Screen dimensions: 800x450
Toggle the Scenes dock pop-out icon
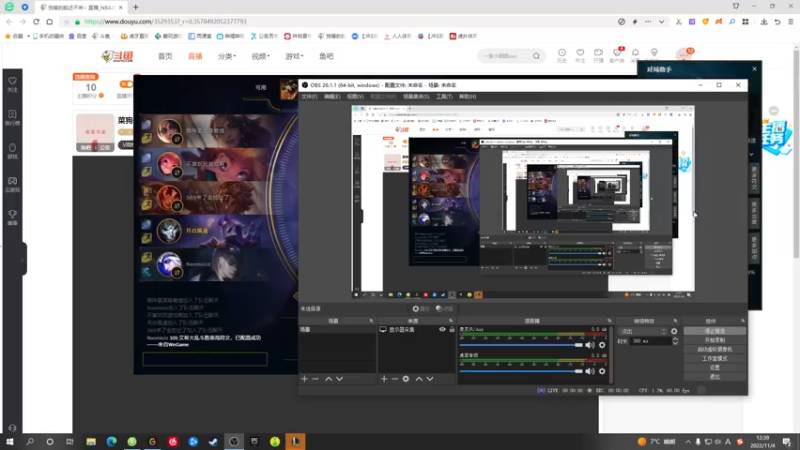[x=371, y=321]
